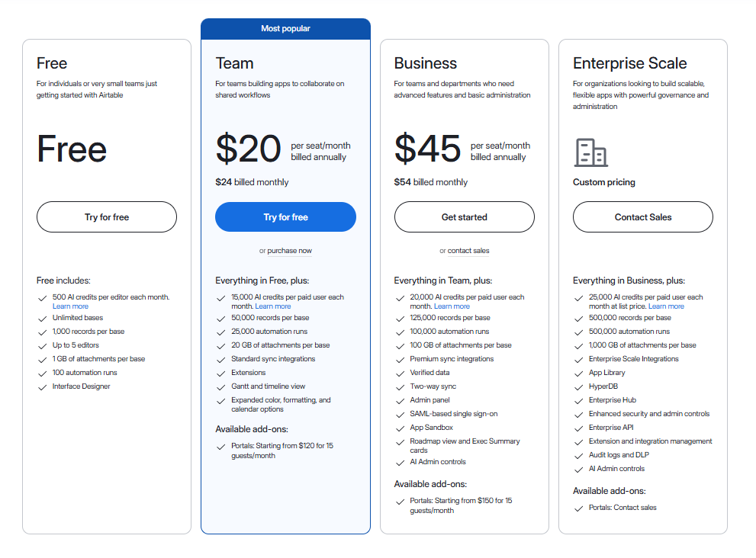Image resolution: width=756 pixels, height=558 pixels.
Task: Open the "Learn more" link in Free plan
Action: (x=70, y=306)
